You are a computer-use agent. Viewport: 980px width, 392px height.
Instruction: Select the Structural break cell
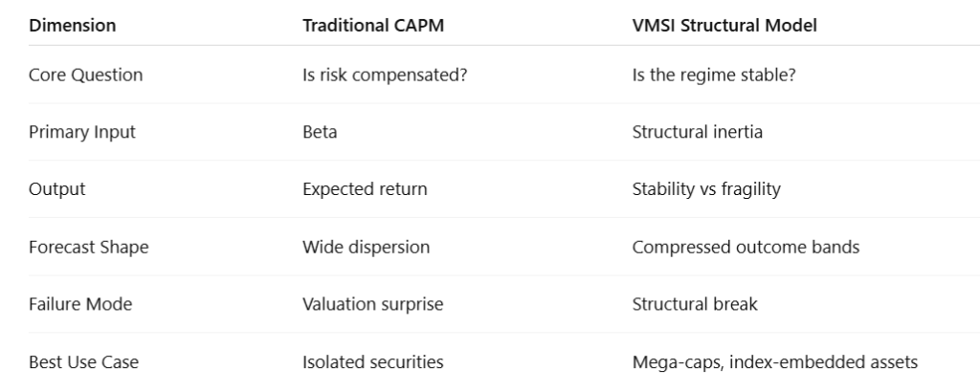click(695, 305)
